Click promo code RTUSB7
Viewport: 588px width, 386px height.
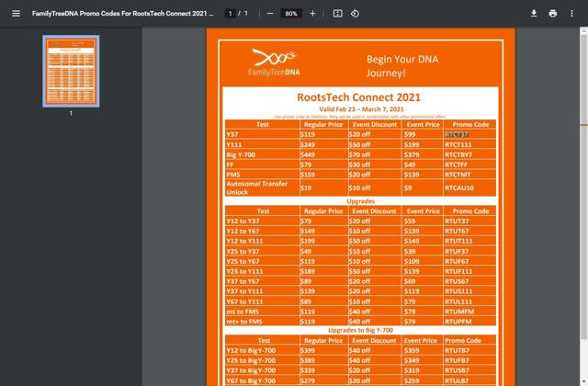point(458,370)
